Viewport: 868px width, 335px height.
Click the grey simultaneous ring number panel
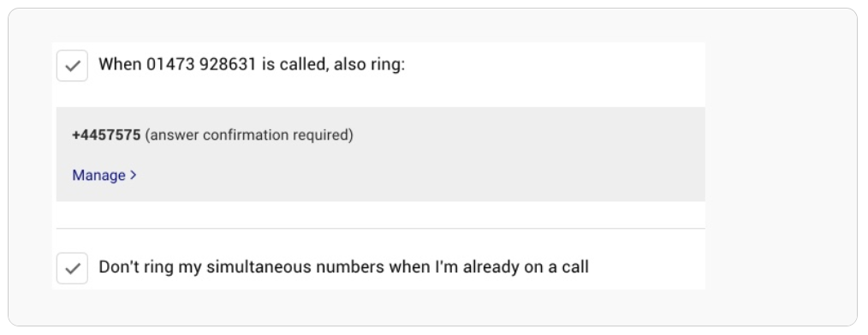(x=380, y=154)
